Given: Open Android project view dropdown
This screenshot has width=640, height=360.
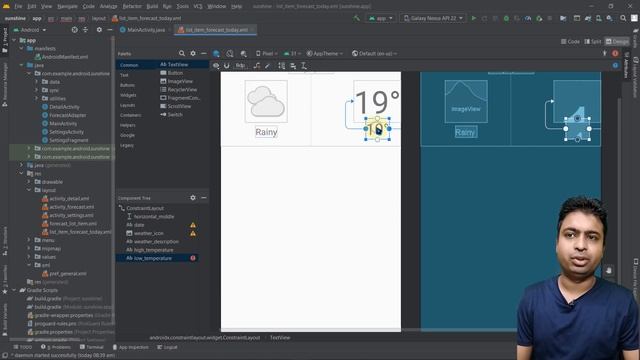Looking at the screenshot, I should (x=30, y=30).
